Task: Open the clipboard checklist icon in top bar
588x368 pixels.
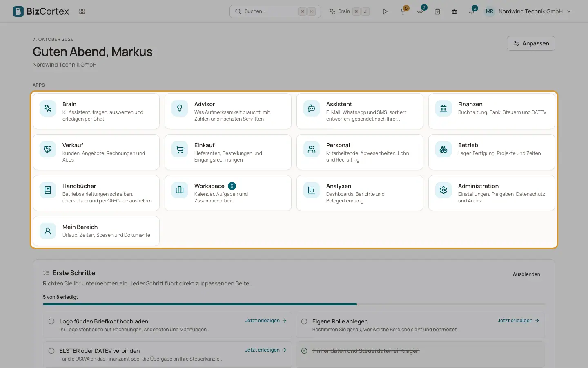Action: pos(437,11)
